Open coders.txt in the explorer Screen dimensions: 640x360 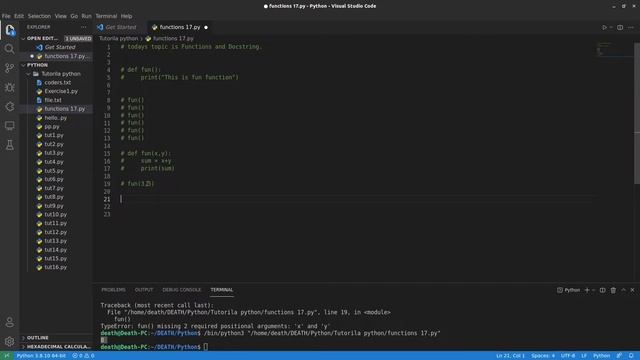[58, 82]
